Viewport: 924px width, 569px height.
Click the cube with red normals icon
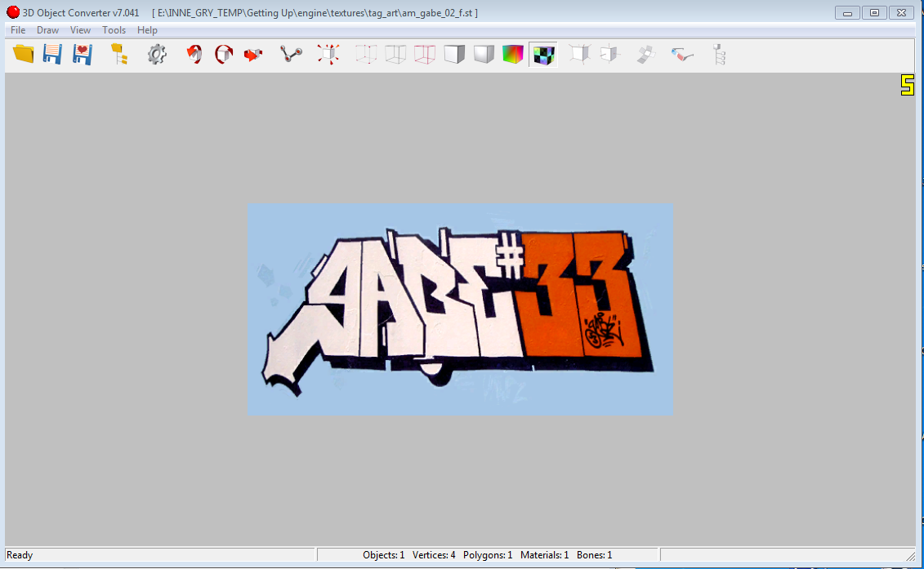(328, 55)
